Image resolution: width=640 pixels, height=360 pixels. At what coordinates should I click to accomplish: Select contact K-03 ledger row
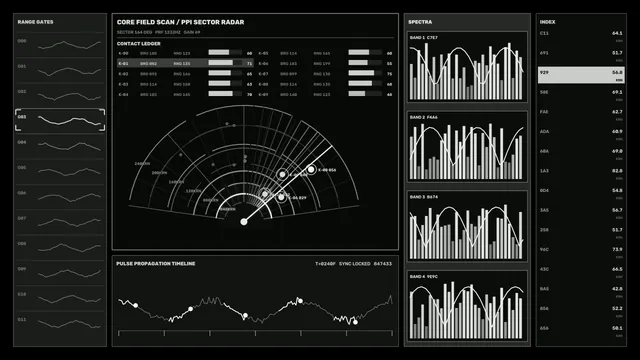tap(185, 84)
